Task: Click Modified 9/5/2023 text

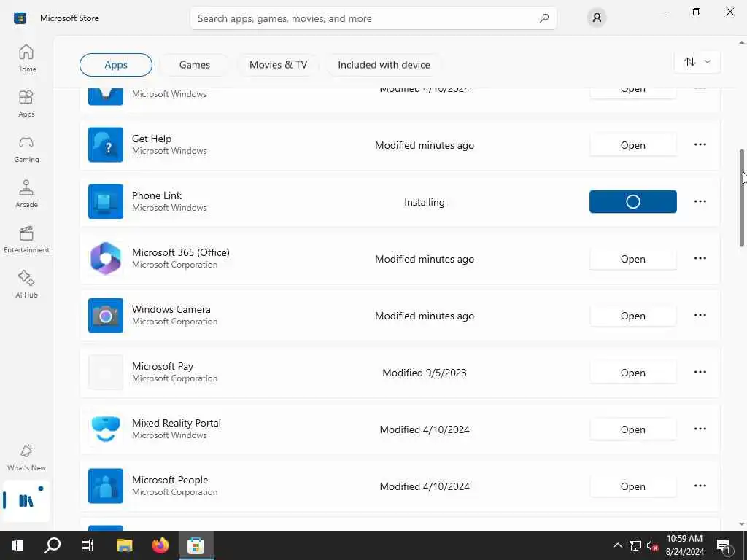Action: [x=424, y=373]
